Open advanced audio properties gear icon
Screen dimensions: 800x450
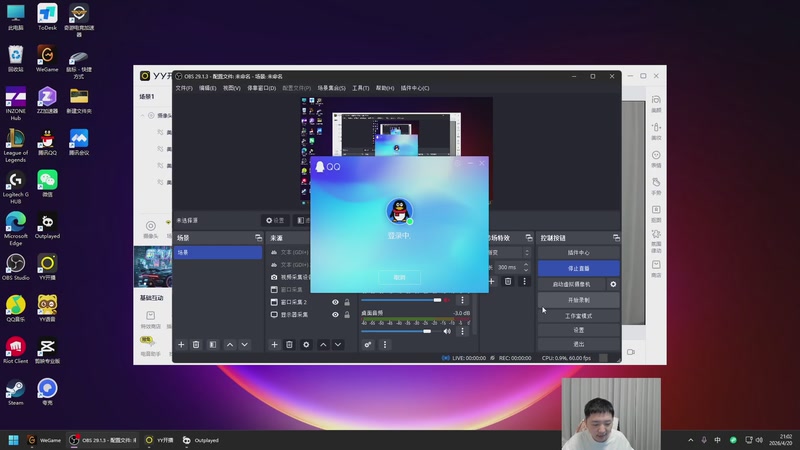coord(368,345)
